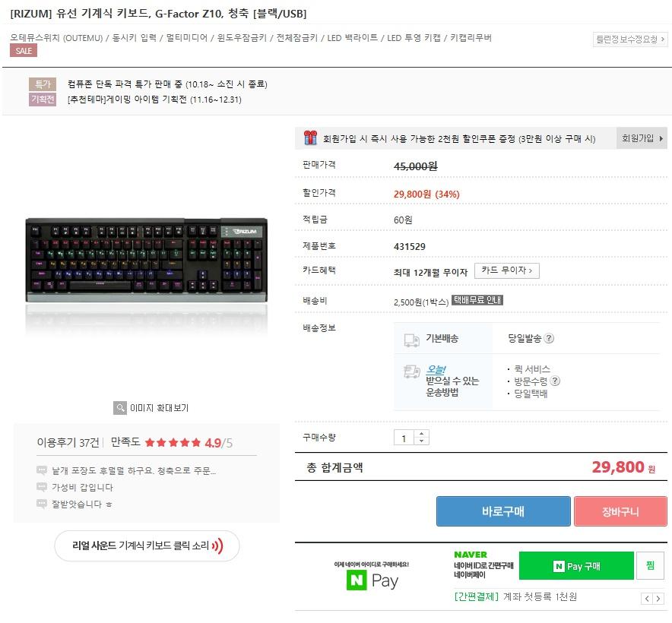The height and width of the screenshot is (623, 672).
Task: Open the 틀린정보수정요청 link
Action: pos(630,40)
